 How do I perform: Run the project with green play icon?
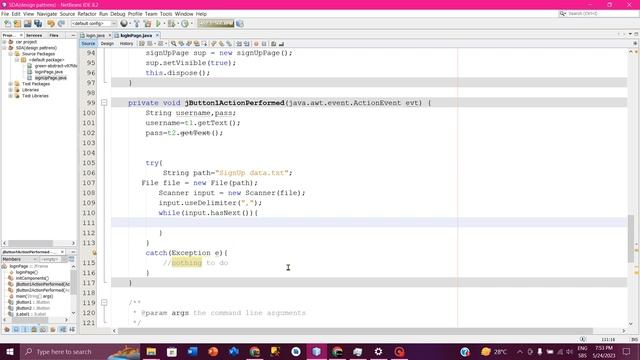[158, 24]
